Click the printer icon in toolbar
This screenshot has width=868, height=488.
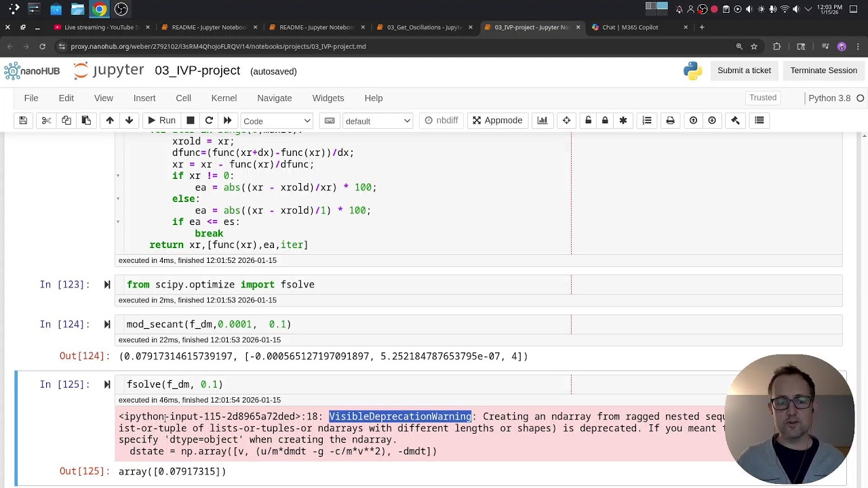(x=670, y=121)
